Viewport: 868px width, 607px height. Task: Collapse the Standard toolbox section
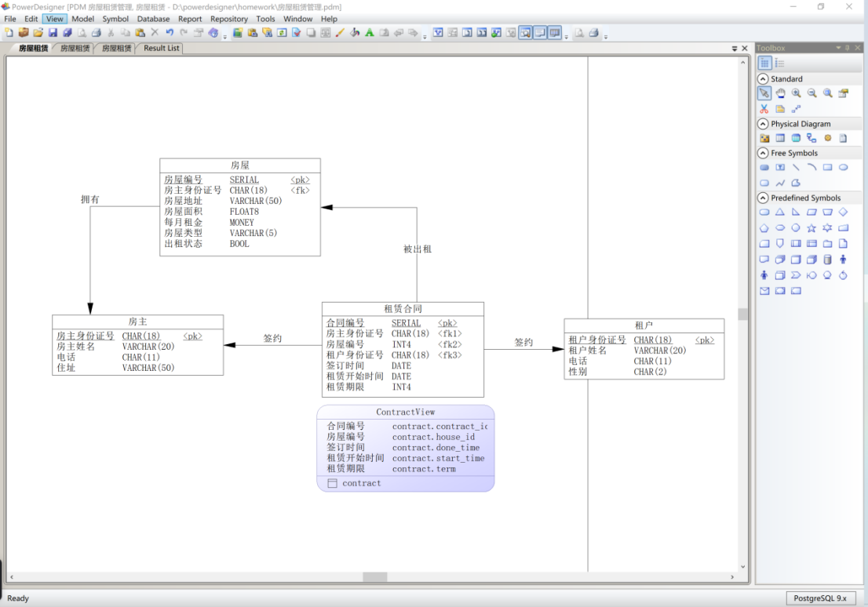763,78
